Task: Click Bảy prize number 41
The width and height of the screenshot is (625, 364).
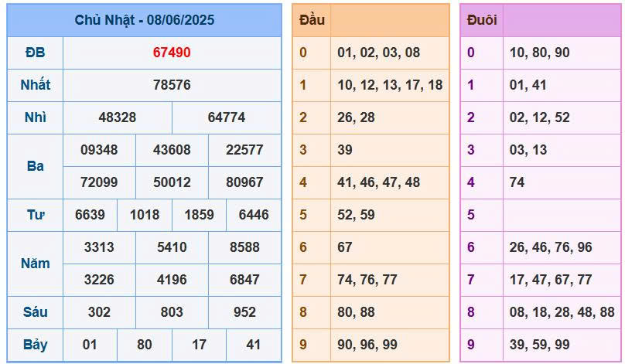Action: pyautogui.click(x=254, y=345)
